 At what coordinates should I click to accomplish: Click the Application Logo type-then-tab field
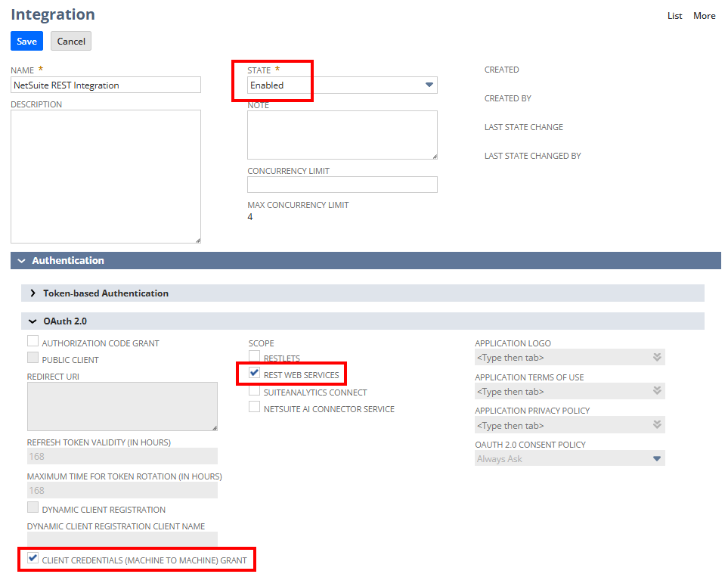click(570, 357)
